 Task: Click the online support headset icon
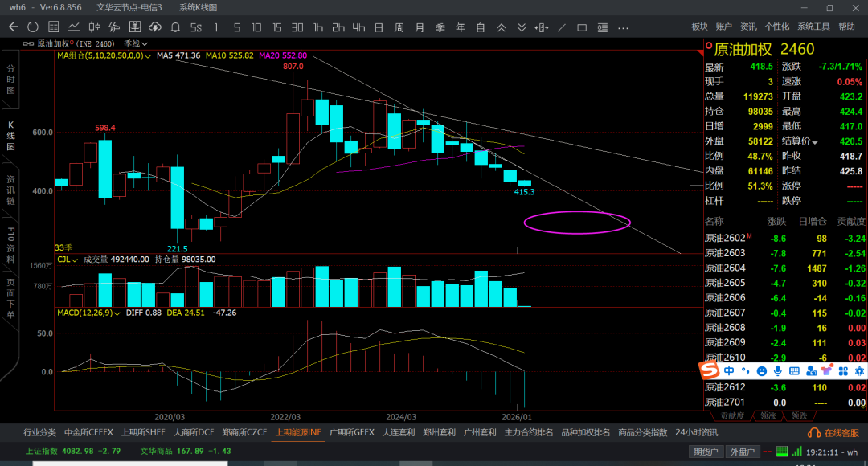click(x=813, y=433)
